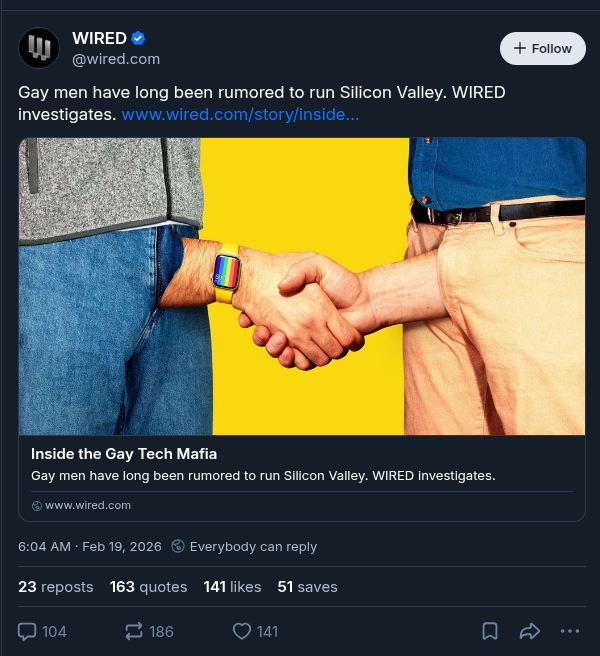Like the post with the heart icon
This screenshot has height=656, width=600.
click(242, 631)
